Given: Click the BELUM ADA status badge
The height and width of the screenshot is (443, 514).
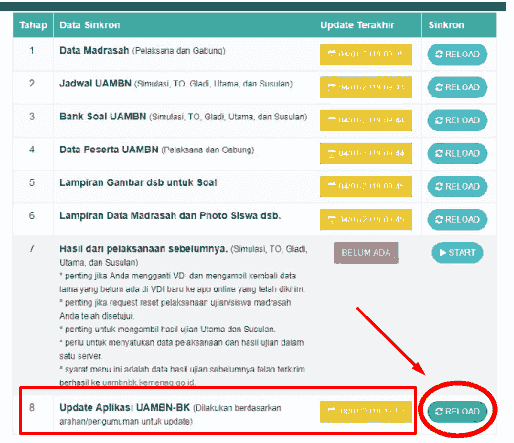Looking at the screenshot, I should click(x=366, y=253).
